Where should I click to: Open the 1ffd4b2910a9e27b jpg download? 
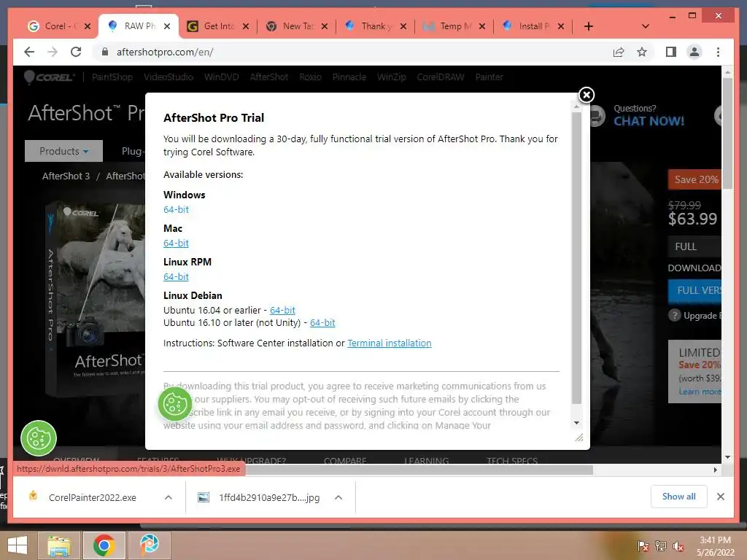[x=269, y=497]
